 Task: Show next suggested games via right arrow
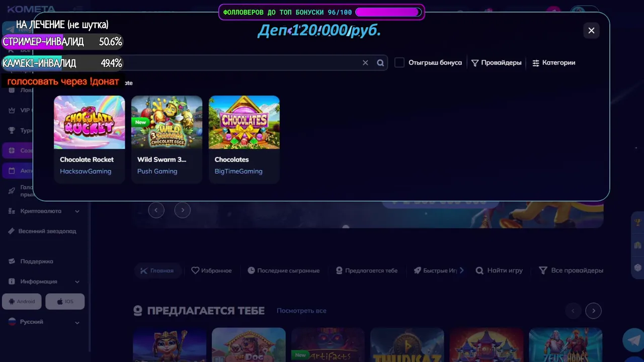tap(594, 311)
